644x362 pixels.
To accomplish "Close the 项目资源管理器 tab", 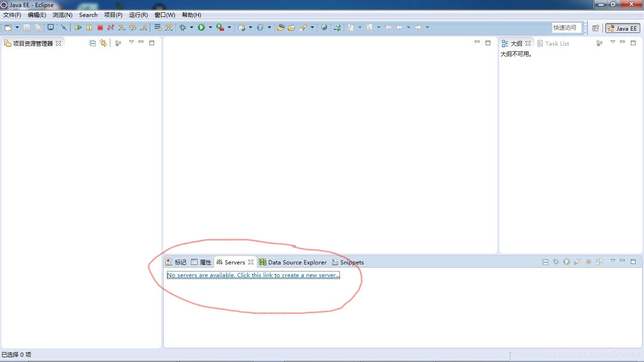I will point(58,43).
